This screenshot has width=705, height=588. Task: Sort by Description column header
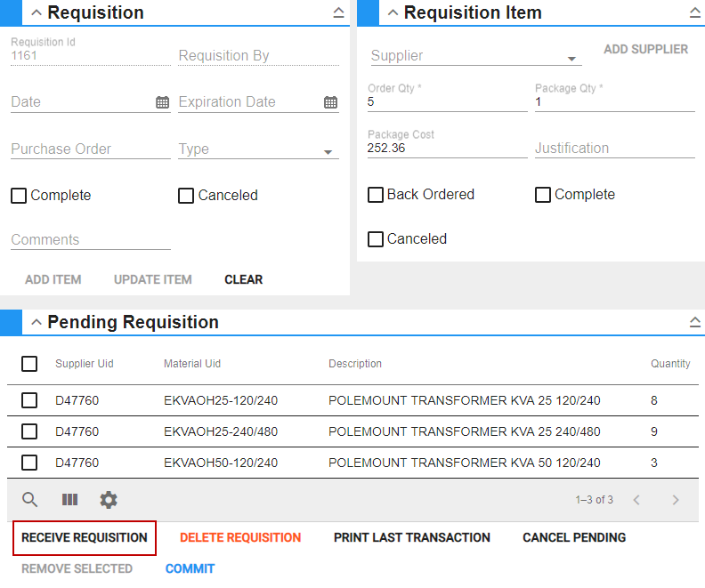(x=355, y=364)
